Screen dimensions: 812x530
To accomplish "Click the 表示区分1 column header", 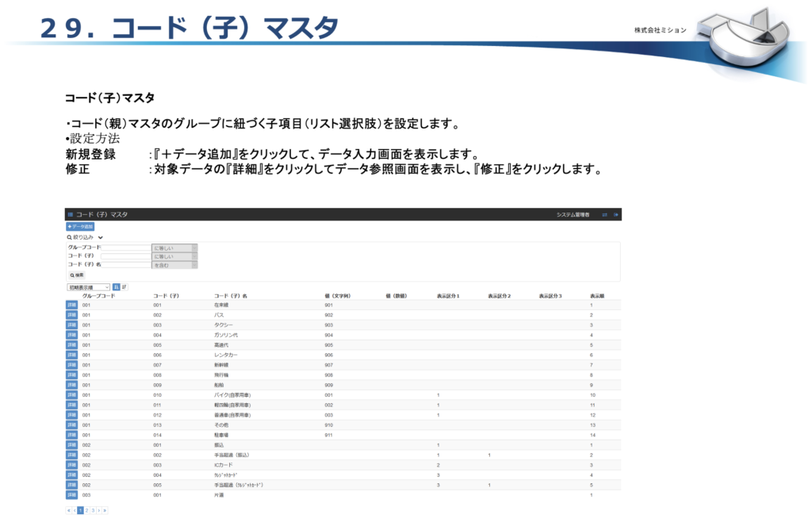I will tap(448, 296).
